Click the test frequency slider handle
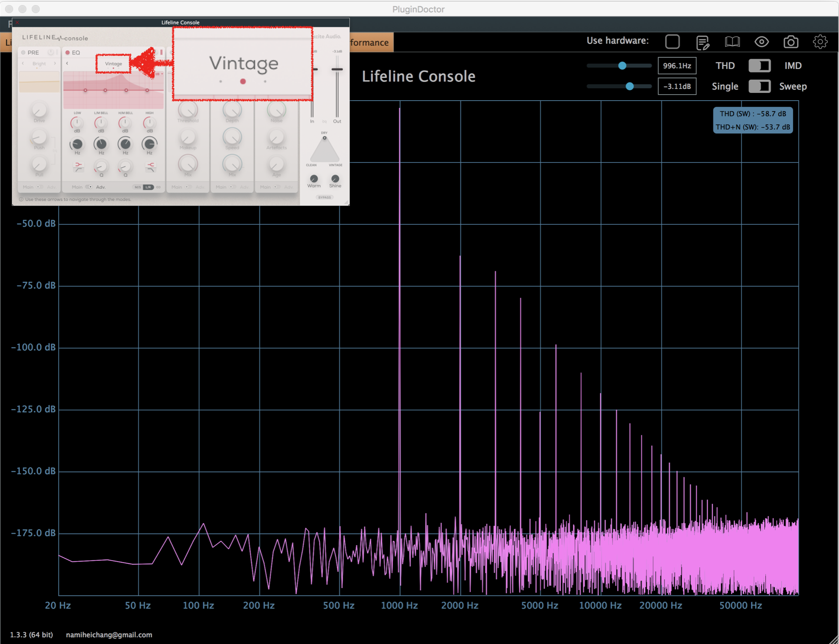This screenshot has width=839, height=644. point(622,66)
